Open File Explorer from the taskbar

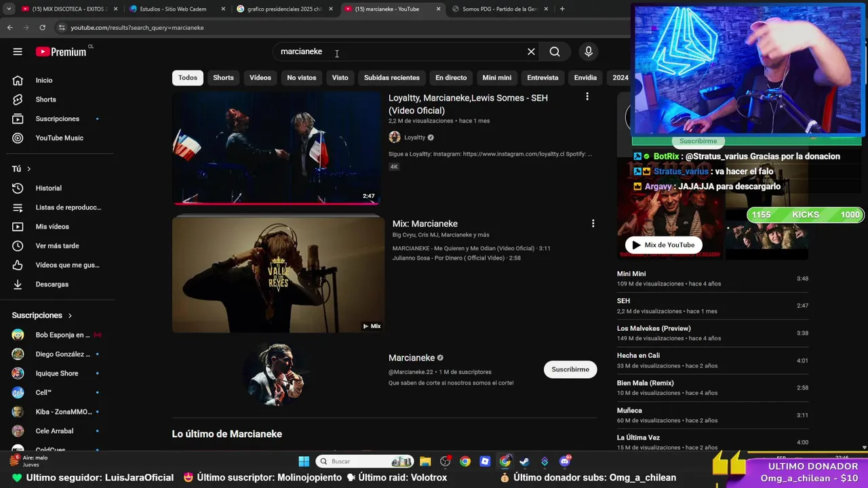click(x=425, y=462)
